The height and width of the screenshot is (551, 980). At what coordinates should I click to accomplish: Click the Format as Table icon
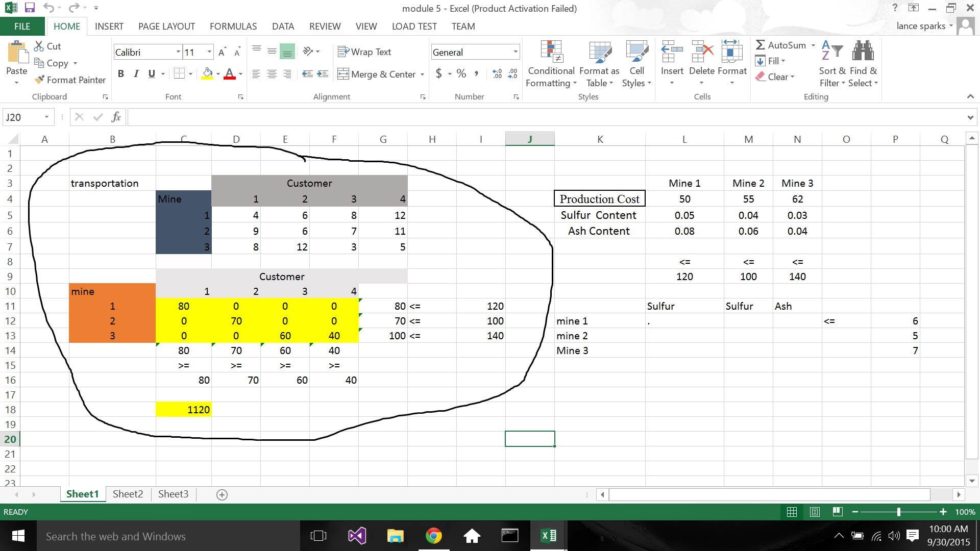599,52
